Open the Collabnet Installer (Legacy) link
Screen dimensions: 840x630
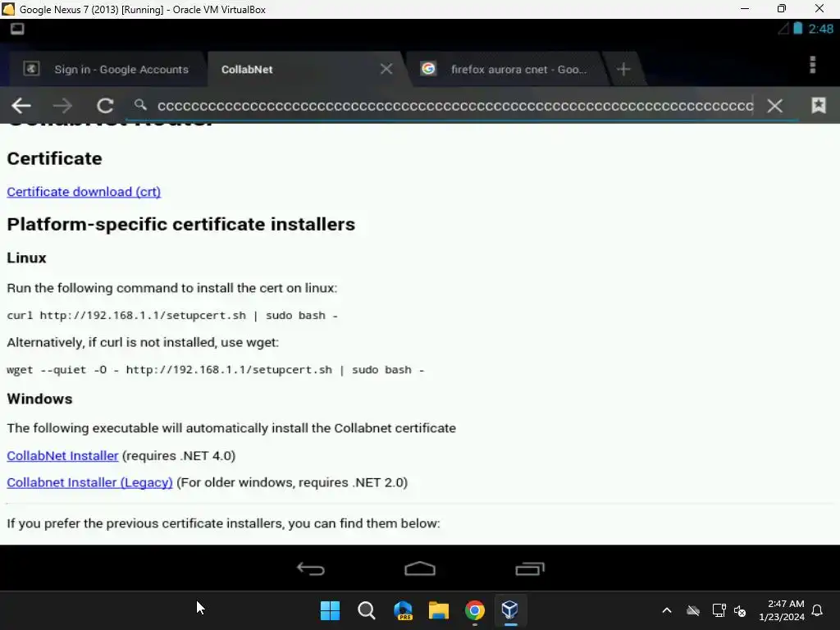(89, 482)
